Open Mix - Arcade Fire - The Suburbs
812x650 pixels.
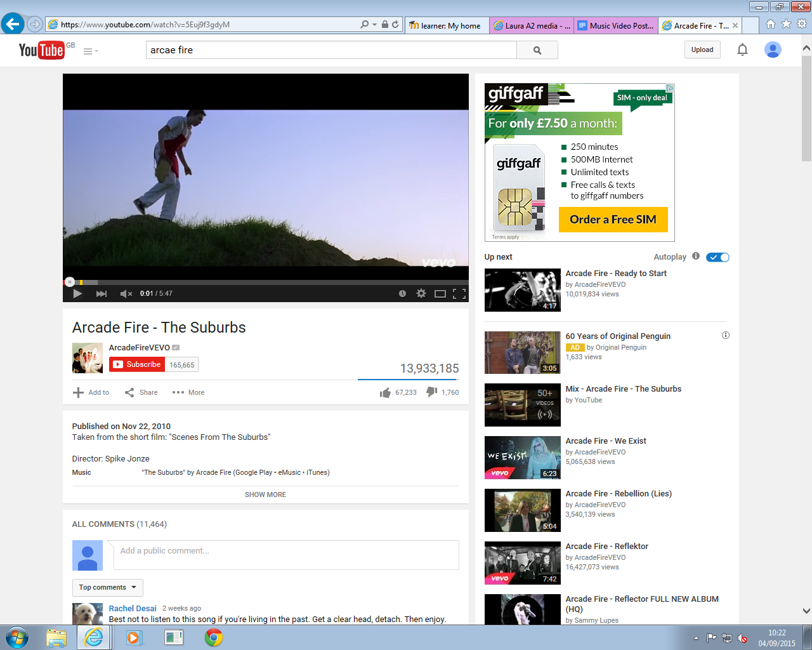pyautogui.click(x=624, y=389)
